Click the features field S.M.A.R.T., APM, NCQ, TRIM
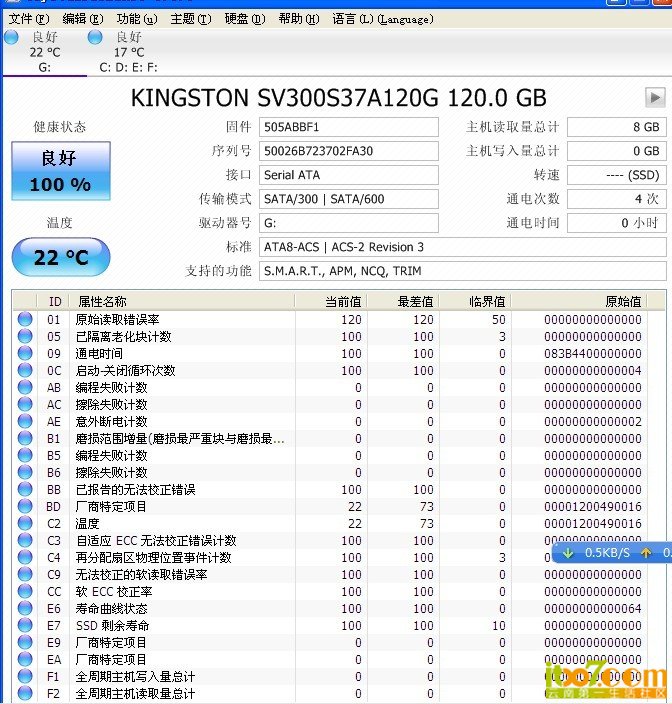This screenshot has height=704, width=672. 462,271
